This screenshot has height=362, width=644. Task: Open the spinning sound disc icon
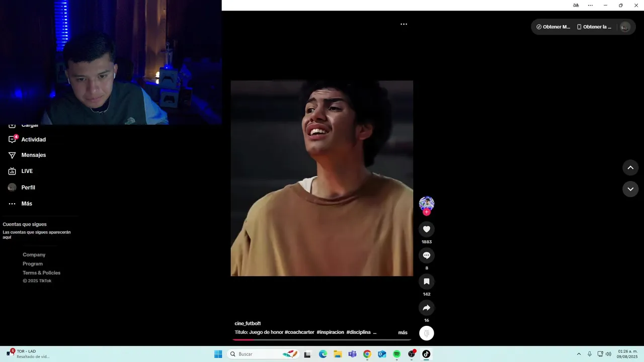pos(427,333)
